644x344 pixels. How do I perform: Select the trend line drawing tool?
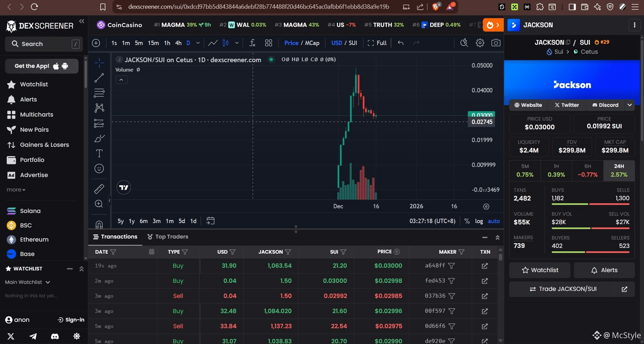click(x=99, y=78)
